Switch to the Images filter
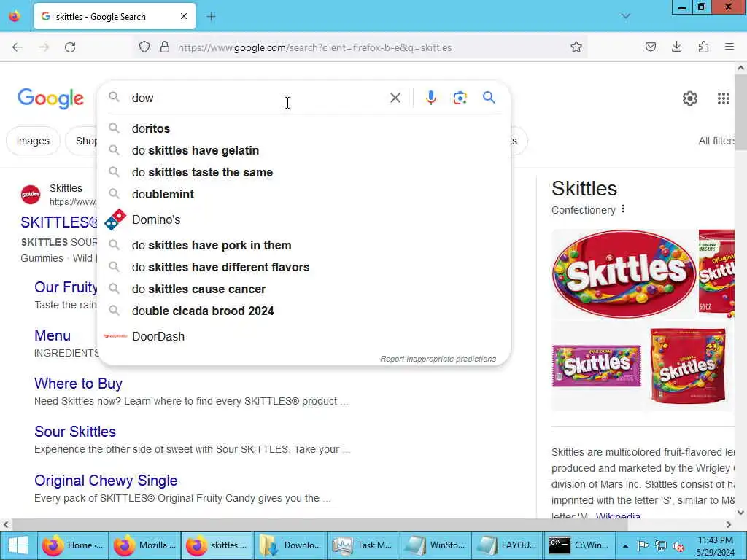This screenshot has width=747, height=560. 33,141
